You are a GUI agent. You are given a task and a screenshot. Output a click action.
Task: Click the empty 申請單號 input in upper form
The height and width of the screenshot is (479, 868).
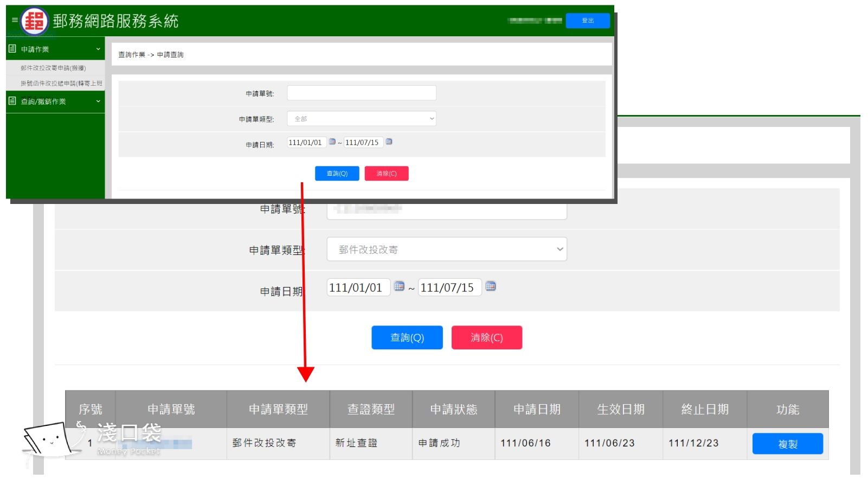point(362,93)
